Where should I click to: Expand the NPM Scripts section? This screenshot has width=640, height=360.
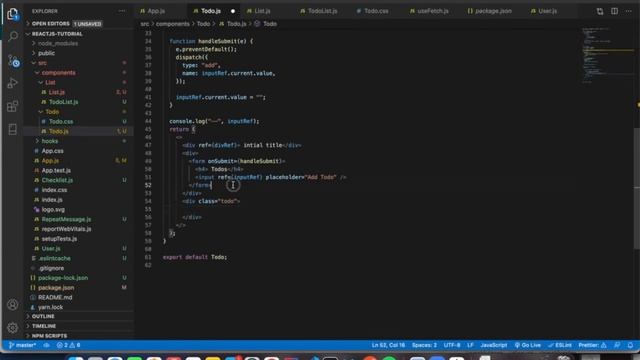pos(49,336)
